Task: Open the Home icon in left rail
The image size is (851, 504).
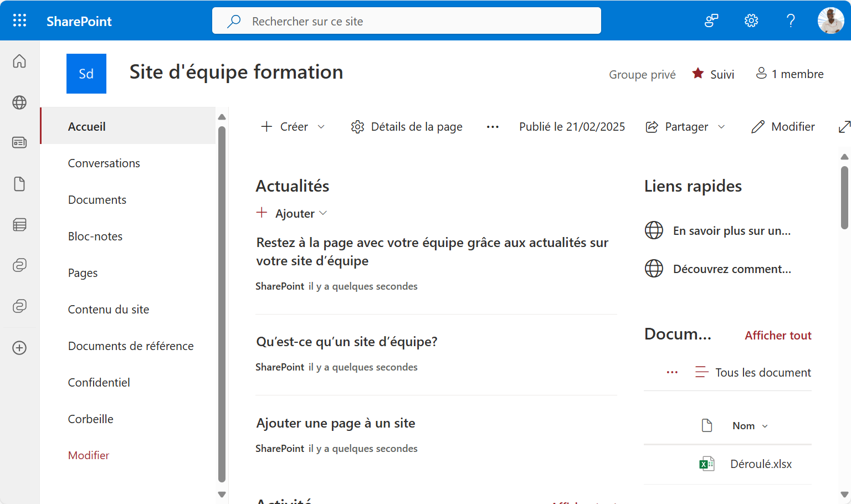Action: pos(19,61)
